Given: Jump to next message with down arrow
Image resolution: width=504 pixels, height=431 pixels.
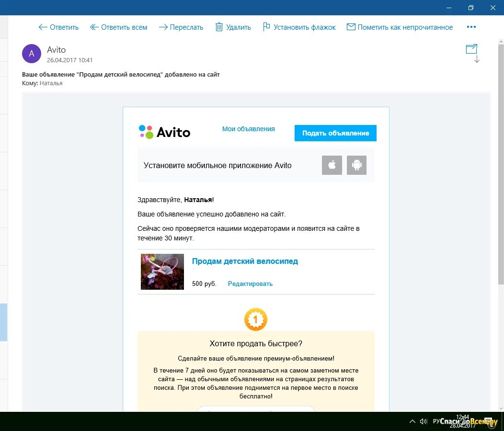Looking at the screenshot, I should click(x=477, y=59).
